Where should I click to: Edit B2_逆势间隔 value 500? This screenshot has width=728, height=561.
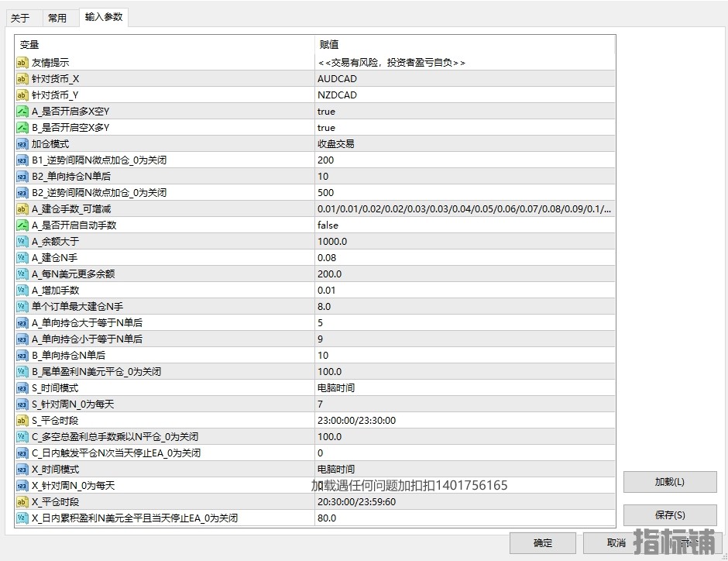click(465, 193)
